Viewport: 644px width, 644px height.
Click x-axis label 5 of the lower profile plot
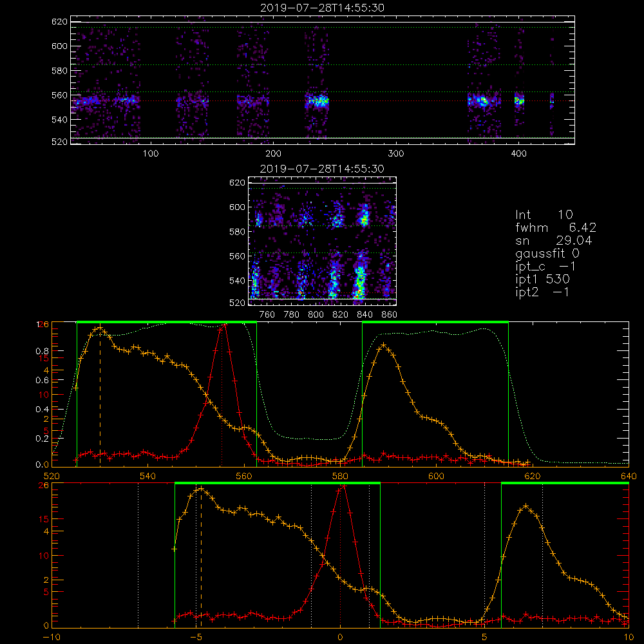click(485, 637)
